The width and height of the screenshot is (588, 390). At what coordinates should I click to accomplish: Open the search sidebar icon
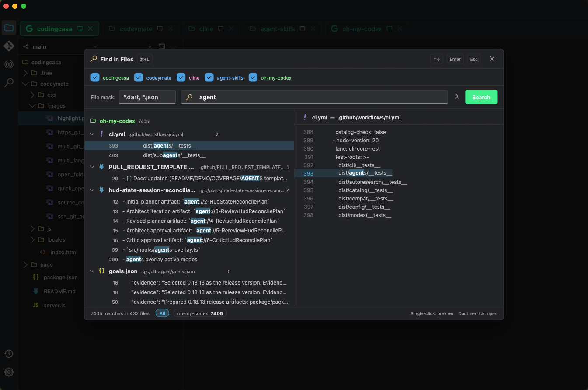pyautogui.click(x=9, y=83)
